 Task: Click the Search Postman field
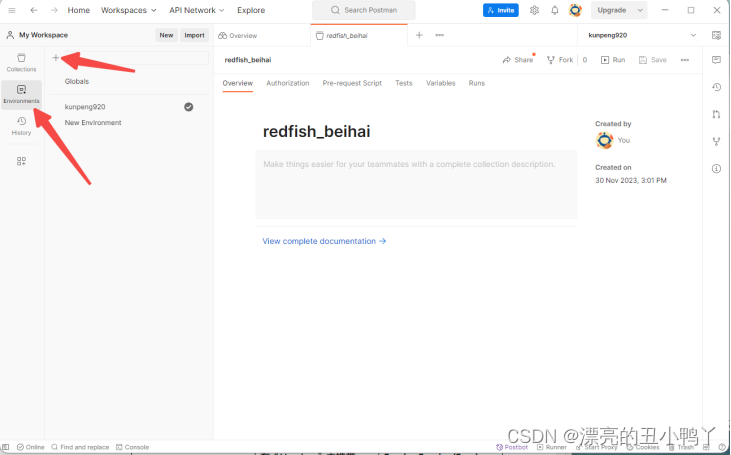click(364, 10)
